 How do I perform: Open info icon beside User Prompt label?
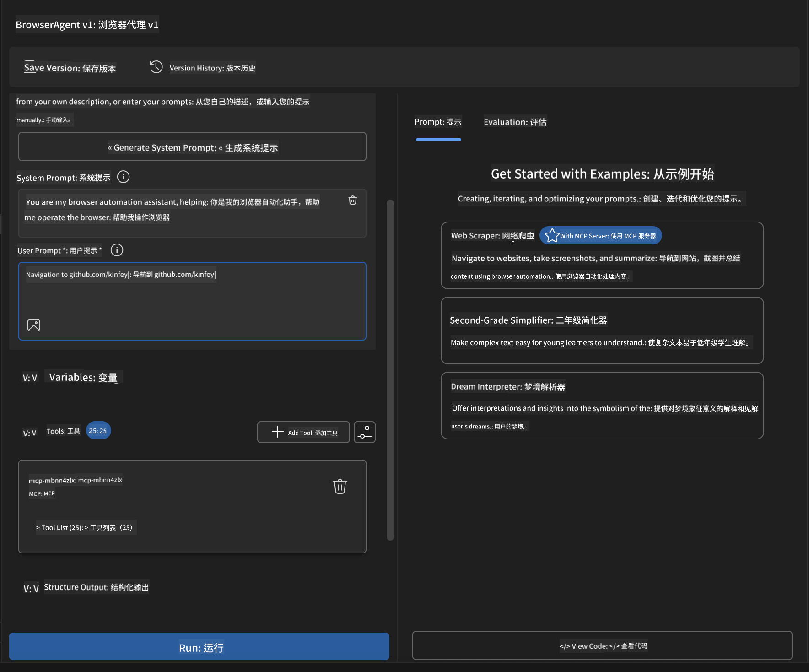point(117,250)
